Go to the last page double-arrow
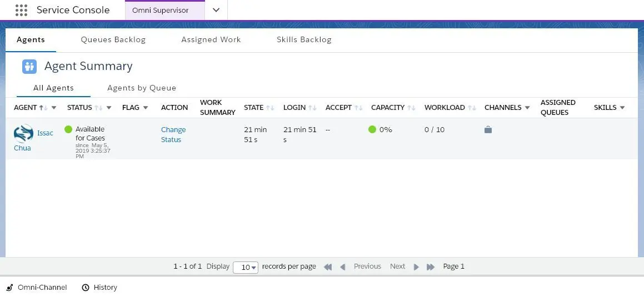The height and width of the screenshot is (297, 644). tap(431, 267)
